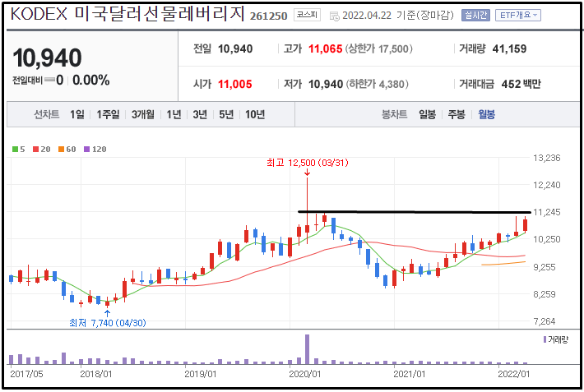
Task: Click the tallest volume bar near 2020/01
Action: tap(308, 349)
